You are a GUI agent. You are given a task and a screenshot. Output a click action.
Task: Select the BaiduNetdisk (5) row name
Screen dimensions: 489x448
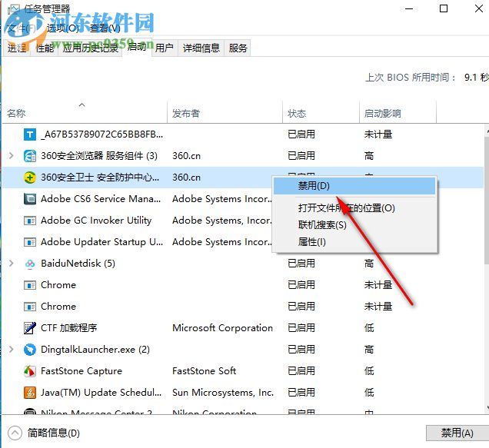coord(78,264)
